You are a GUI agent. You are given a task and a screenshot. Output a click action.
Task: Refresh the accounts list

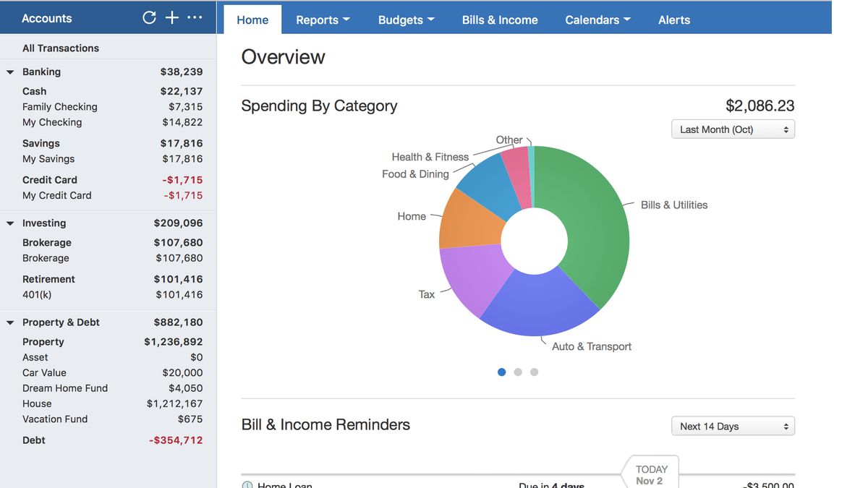tap(149, 17)
